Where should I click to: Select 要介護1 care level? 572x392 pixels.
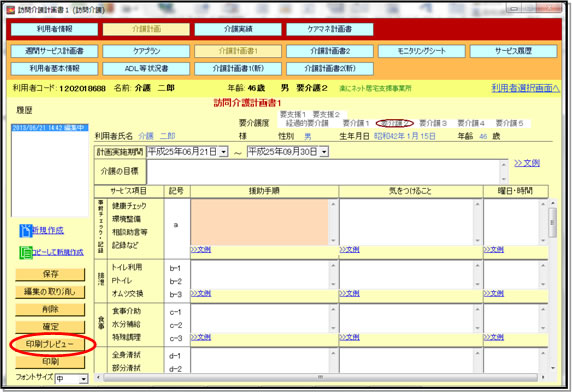click(x=356, y=124)
